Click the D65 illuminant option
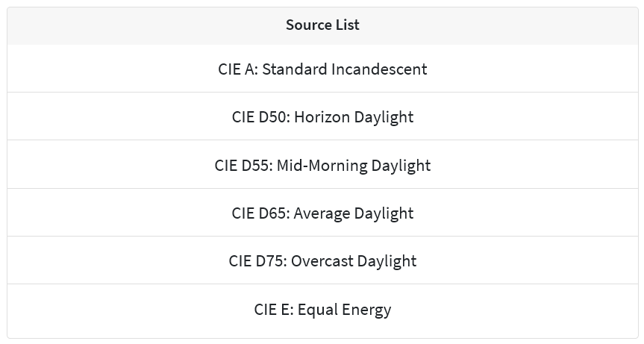 322,213
